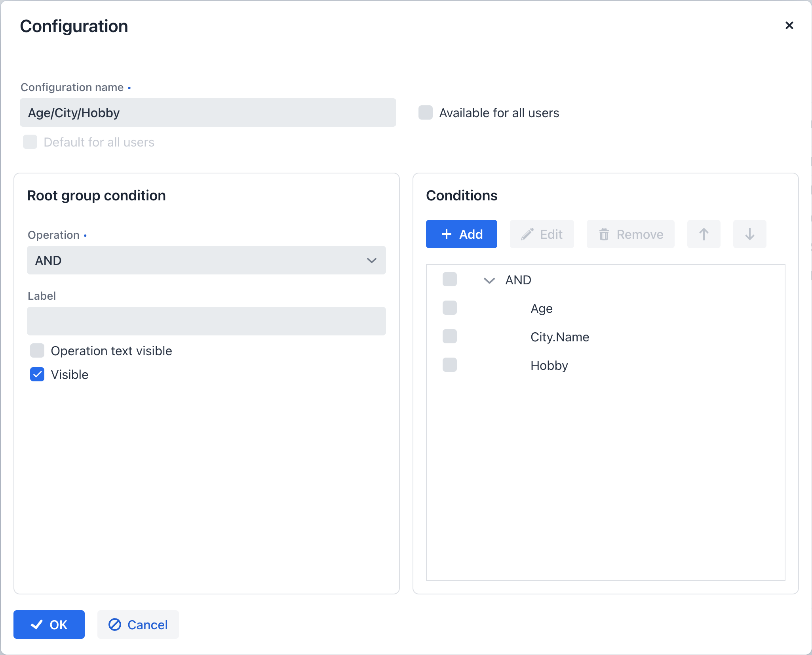Enable the Operation text visible checkbox
Image resolution: width=812 pixels, height=655 pixels.
(38, 350)
